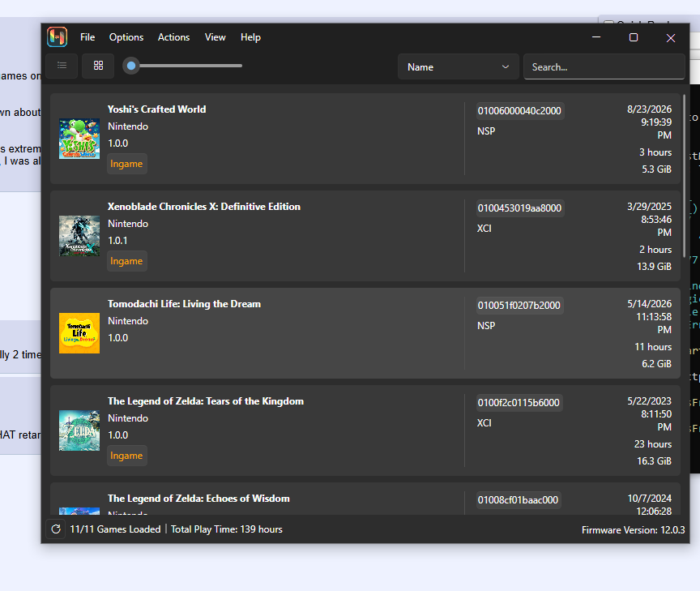This screenshot has width=700, height=591.
Task: Click the 11 hours play time
Action: click(653, 347)
